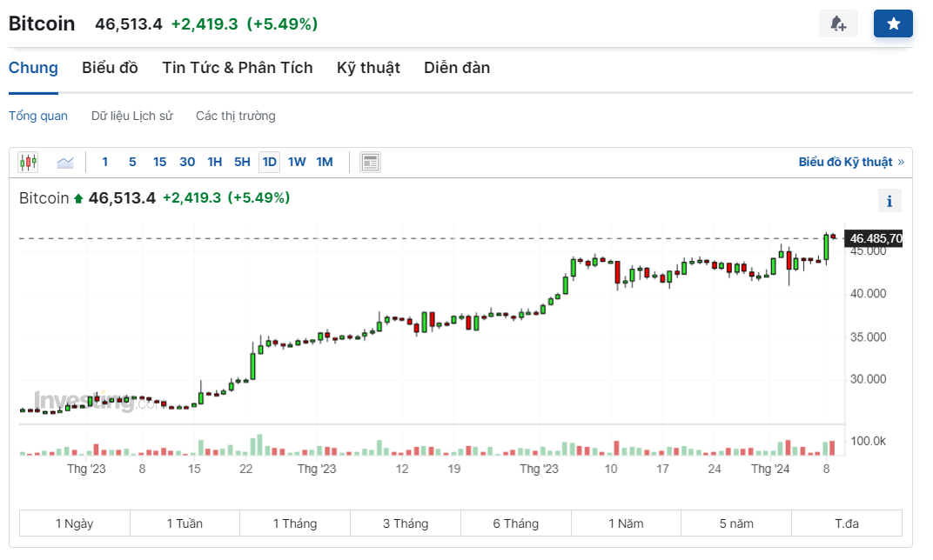The height and width of the screenshot is (560, 933).
Task: Click the price alert bell icon
Action: [x=838, y=23]
